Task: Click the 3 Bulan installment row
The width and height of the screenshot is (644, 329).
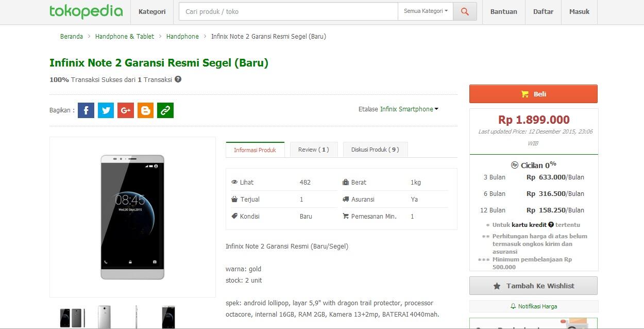Action: click(x=534, y=177)
